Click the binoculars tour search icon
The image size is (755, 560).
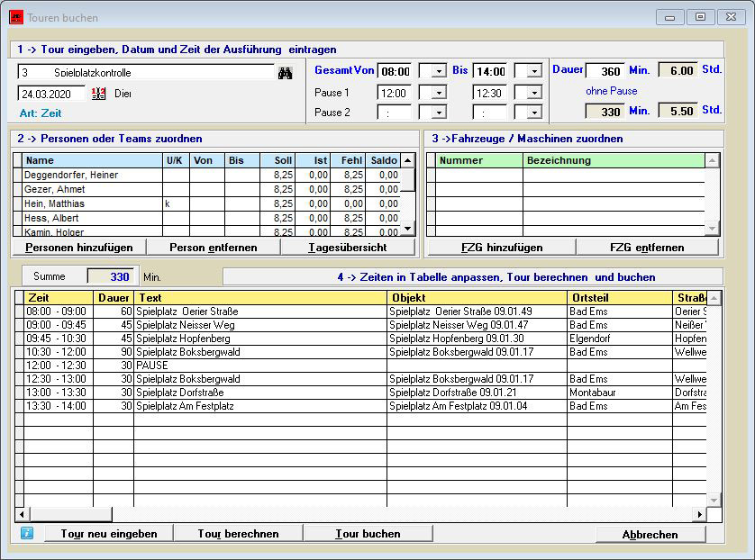pos(286,73)
